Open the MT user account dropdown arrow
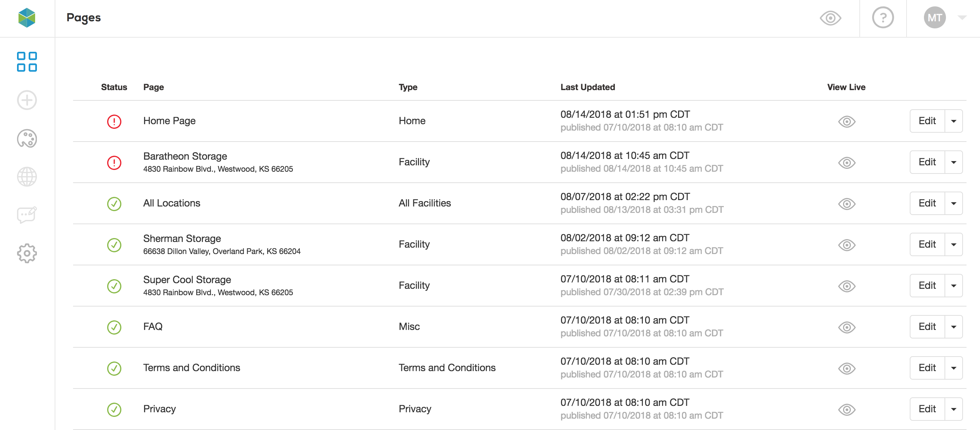The width and height of the screenshot is (980, 430). point(962,17)
